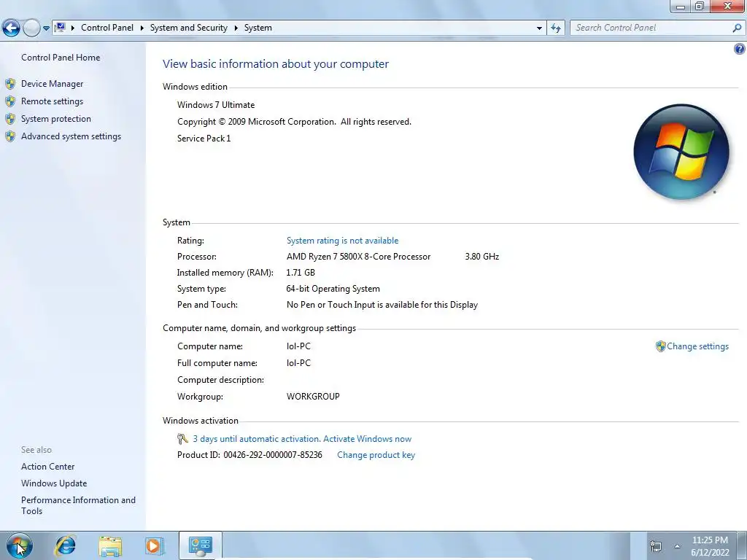Expand the arrow after System and Security
This screenshot has width=747, height=560.
pyautogui.click(x=236, y=28)
